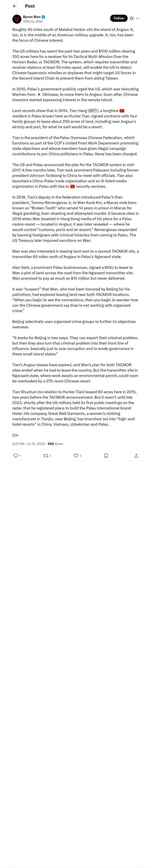Open Byron Wan's profile avatar
The width and height of the screenshot is (152, 868).
click(17, 19)
